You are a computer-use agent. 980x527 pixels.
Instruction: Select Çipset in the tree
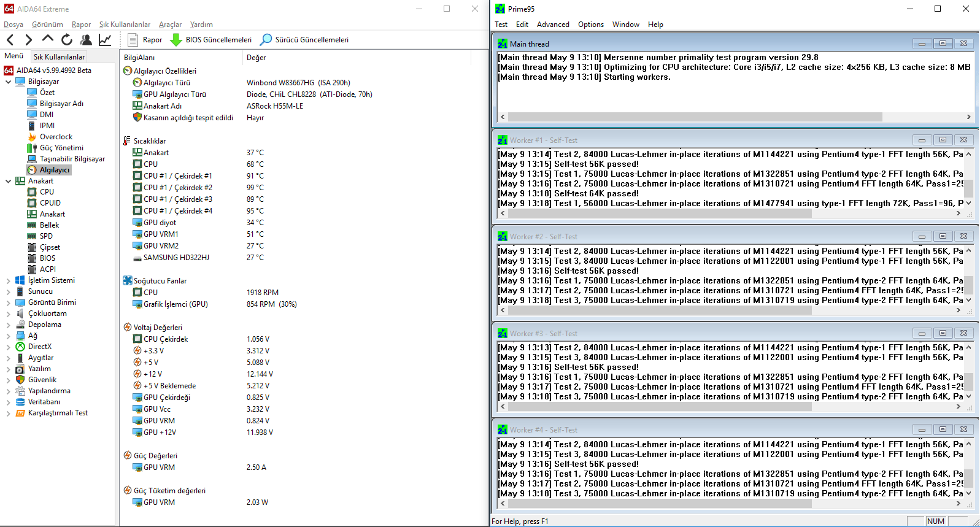pos(50,247)
